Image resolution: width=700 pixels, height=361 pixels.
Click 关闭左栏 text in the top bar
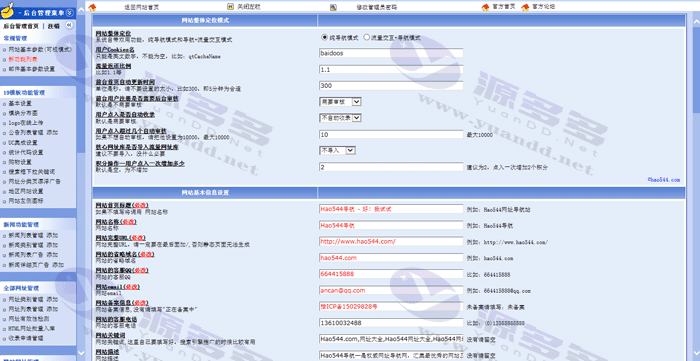[x=249, y=7]
